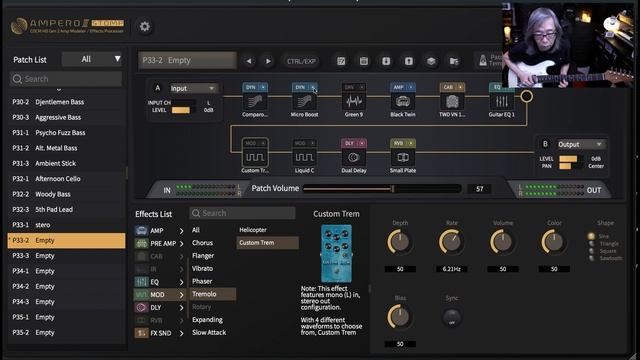Expand the MOD category chevron
This screenshot has height=360, width=640.
(x=181, y=295)
